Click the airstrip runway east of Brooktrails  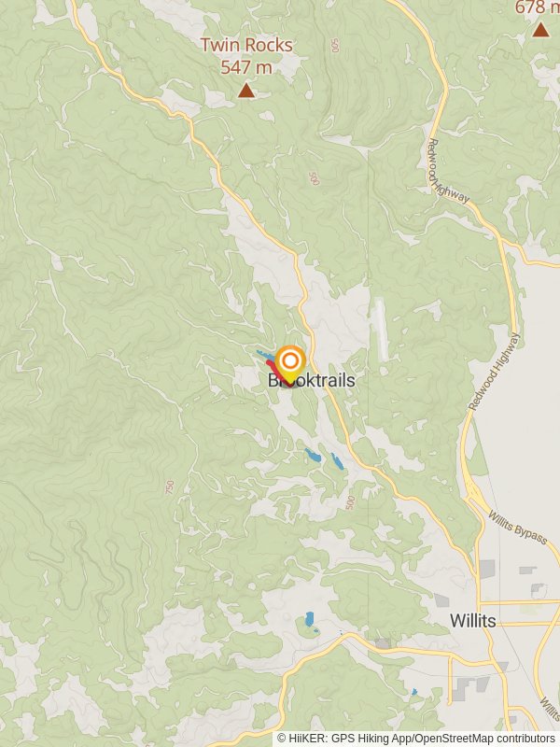[x=381, y=329]
